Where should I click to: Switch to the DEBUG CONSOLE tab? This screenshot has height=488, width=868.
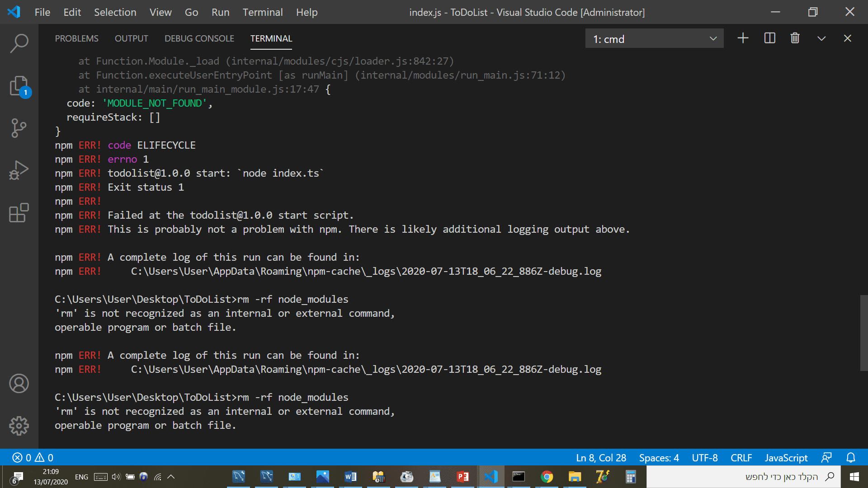tap(199, 38)
